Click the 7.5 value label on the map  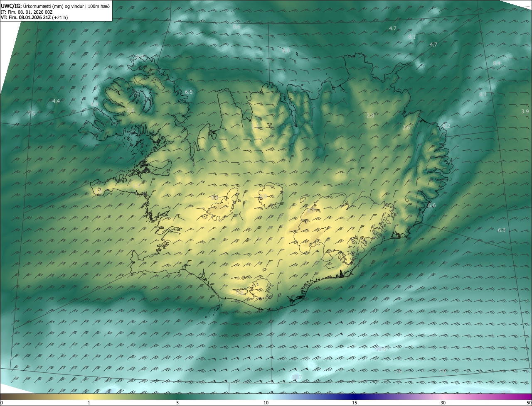pos(31,113)
